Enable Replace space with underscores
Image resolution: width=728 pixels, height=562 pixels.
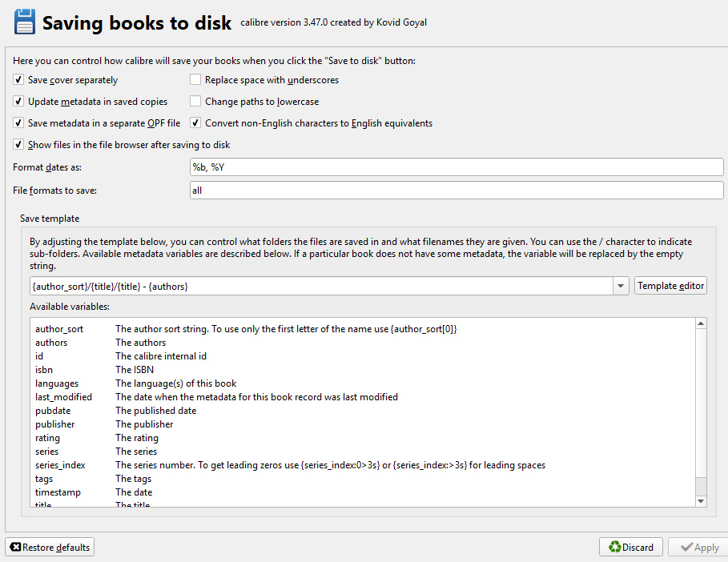[x=195, y=80]
